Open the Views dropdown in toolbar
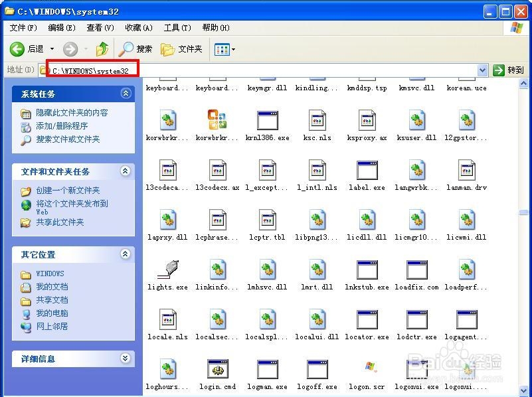This screenshot has width=532, height=397. 224,50
